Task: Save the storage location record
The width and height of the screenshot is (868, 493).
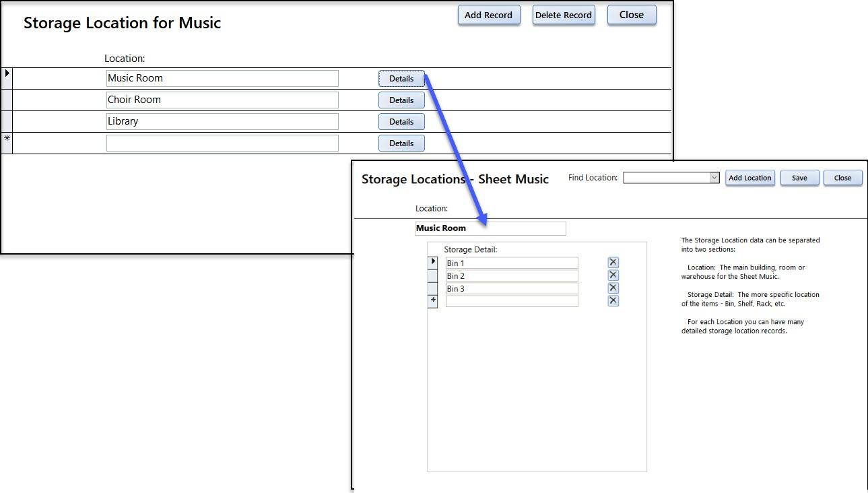Action: point(799,178)
